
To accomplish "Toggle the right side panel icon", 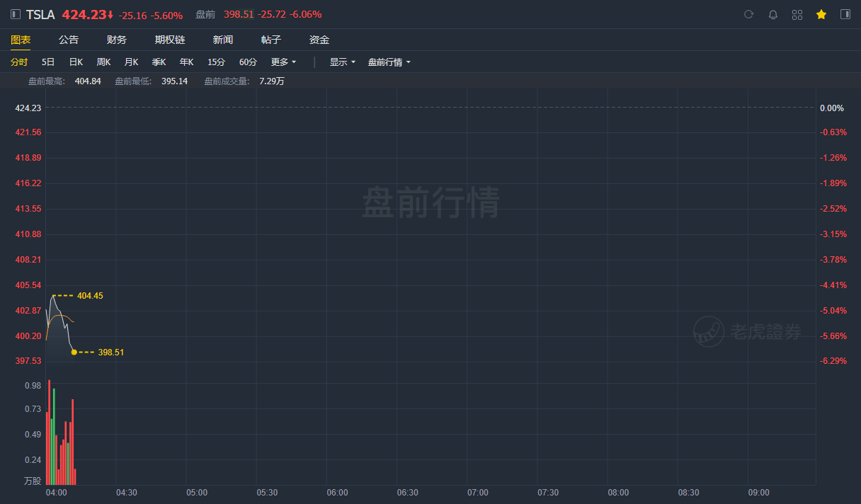I will coord(845,14).
